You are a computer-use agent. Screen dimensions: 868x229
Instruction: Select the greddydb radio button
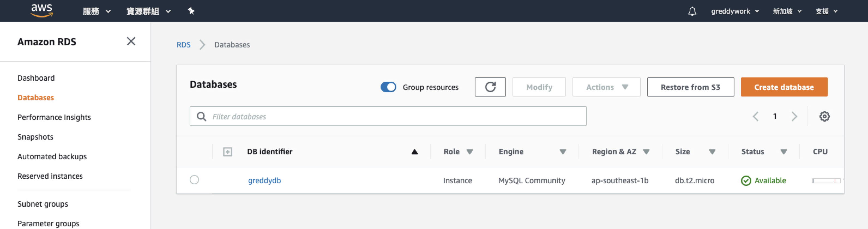[194, 180]
